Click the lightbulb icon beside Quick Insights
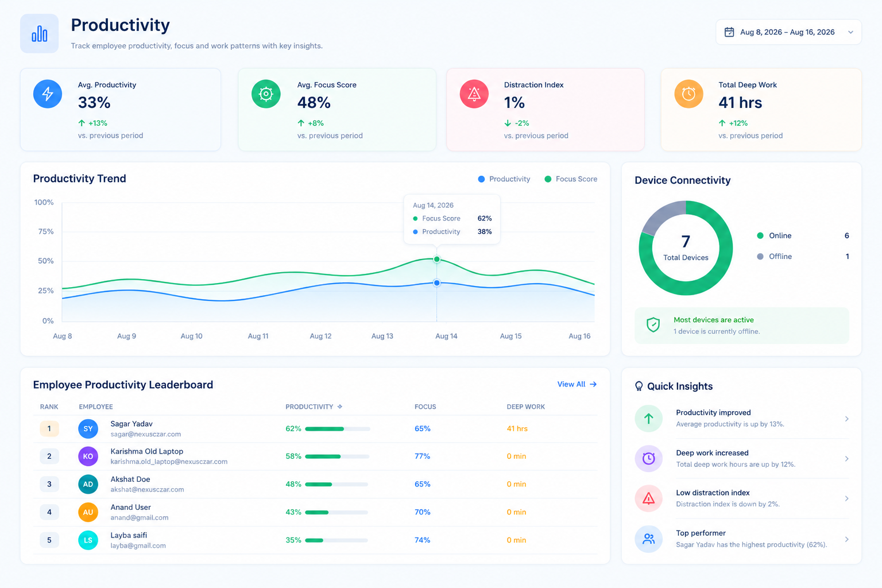 (x=639, y=386)
